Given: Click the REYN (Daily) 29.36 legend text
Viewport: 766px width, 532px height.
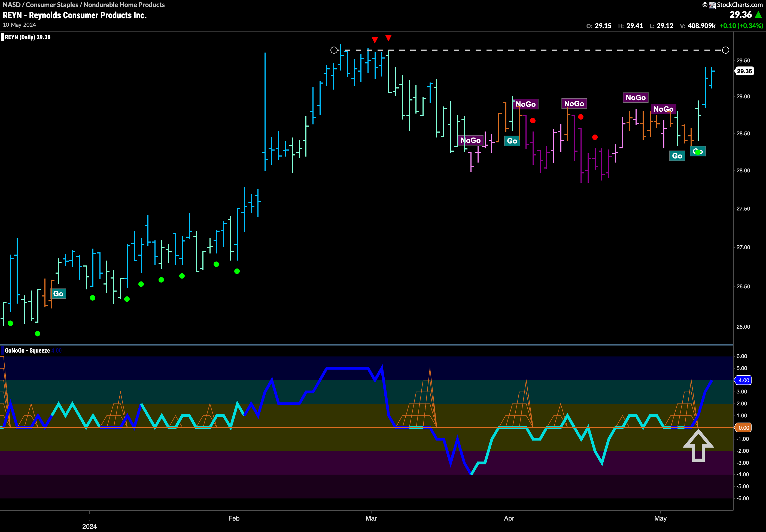Looking at the screenshot, I should [x=28, y=37].
